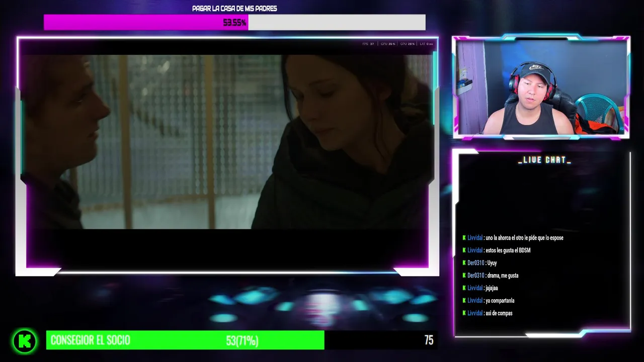Click the 'Pagar la casa de mis padres' progress bar

click(234, 22)
